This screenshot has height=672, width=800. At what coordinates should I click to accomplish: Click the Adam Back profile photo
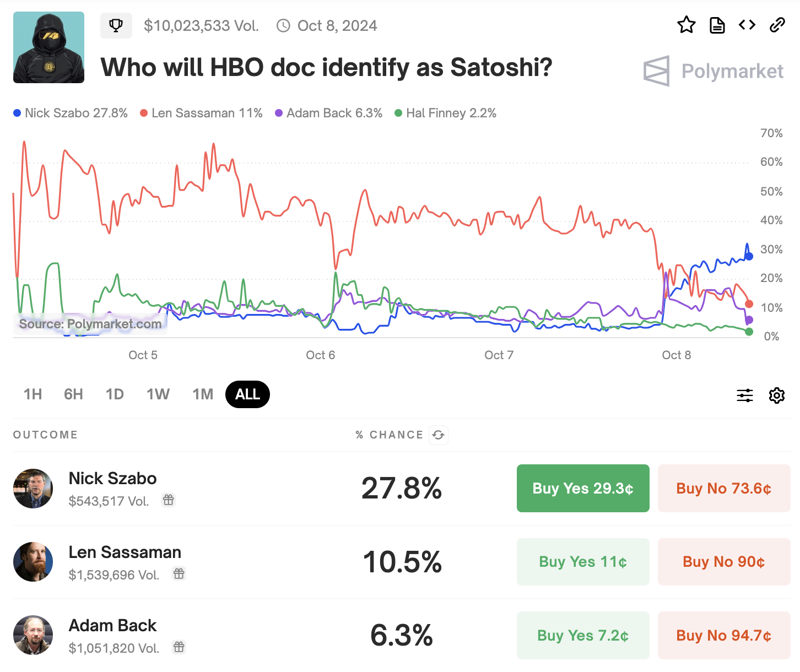click(x=33, y=635)
